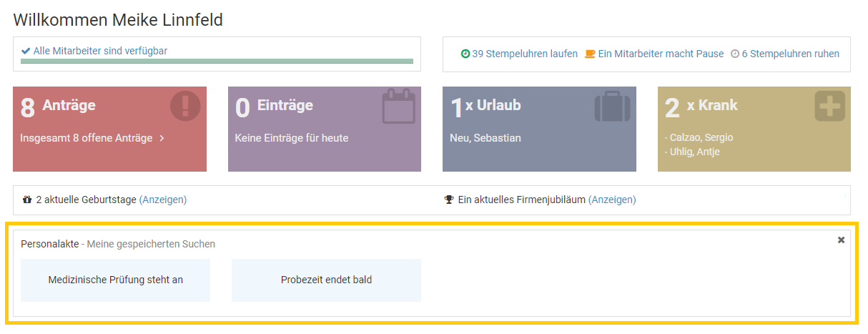Click the orange coffee cup pause icon
The image size is (868, 334).
click(590, 54)
